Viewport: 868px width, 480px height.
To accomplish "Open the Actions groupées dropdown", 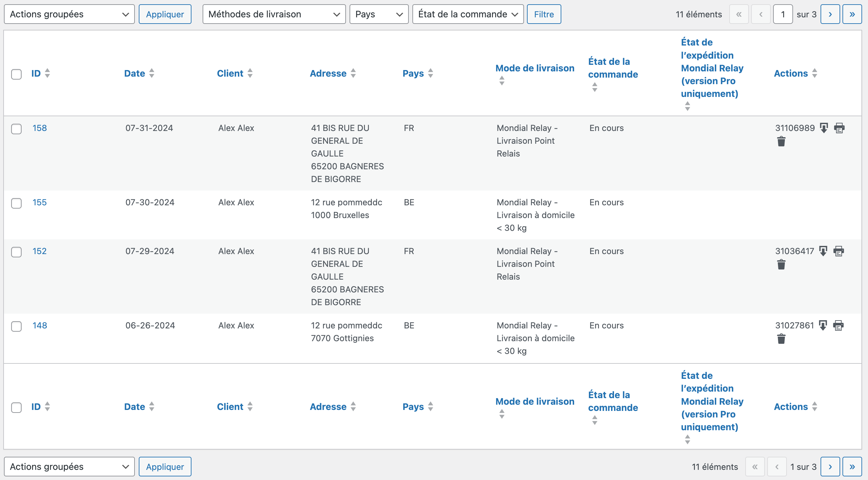I will pyautogui.click(x=69, y=14).
